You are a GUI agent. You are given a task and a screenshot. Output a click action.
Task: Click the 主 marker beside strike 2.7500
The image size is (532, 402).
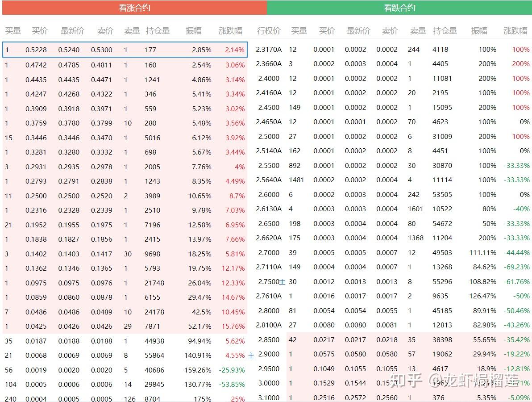(x=282, y=282)
